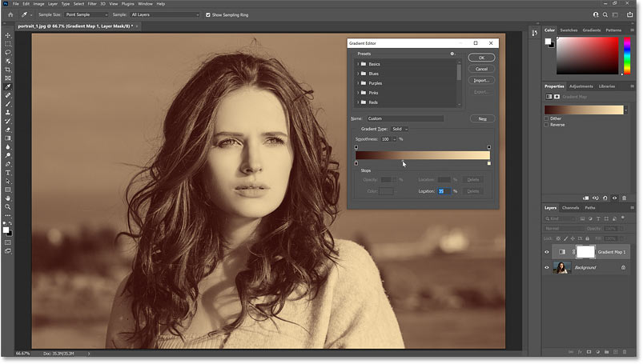This screenshot has width=643, height=364.
Task: Click the light cream right color stop
Action: coord(488,163)
